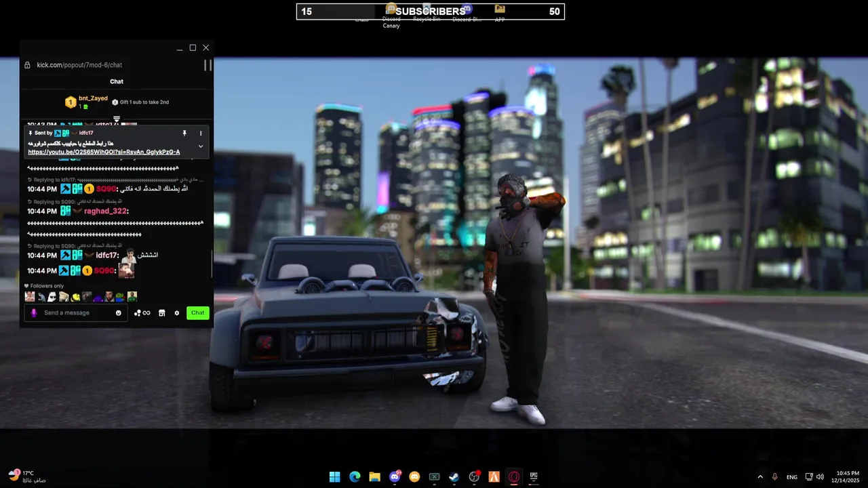
Task: Click username raghad_322 in chat
Action: 106,211
